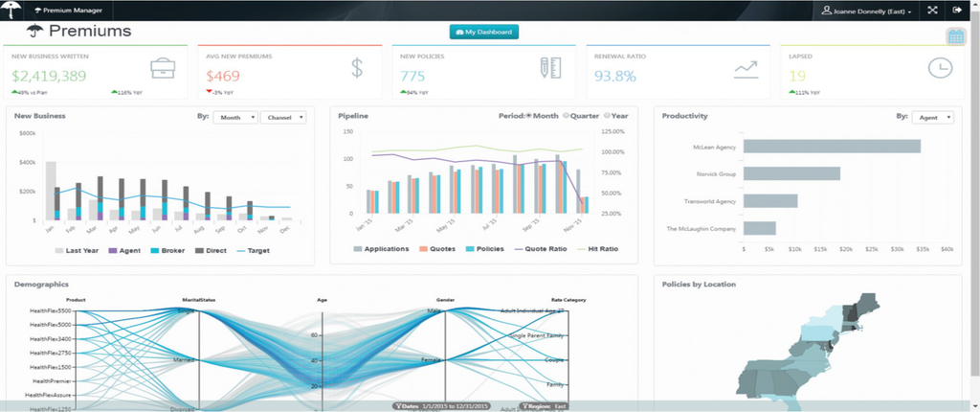Click the Premium Manager tab in top bar
This screenshot has height=412, width=980.
[x=73, y=10]
